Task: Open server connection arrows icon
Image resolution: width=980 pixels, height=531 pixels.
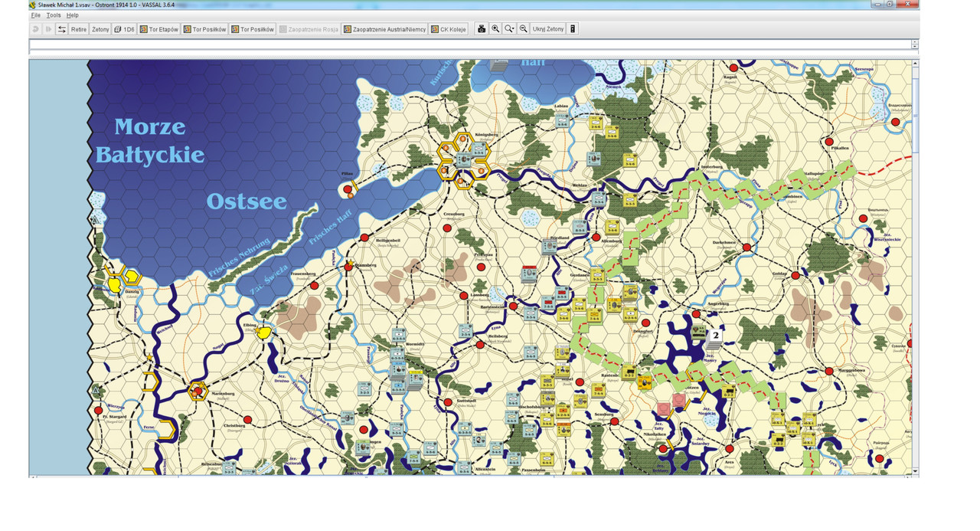Action: click(x=62, y=29)
